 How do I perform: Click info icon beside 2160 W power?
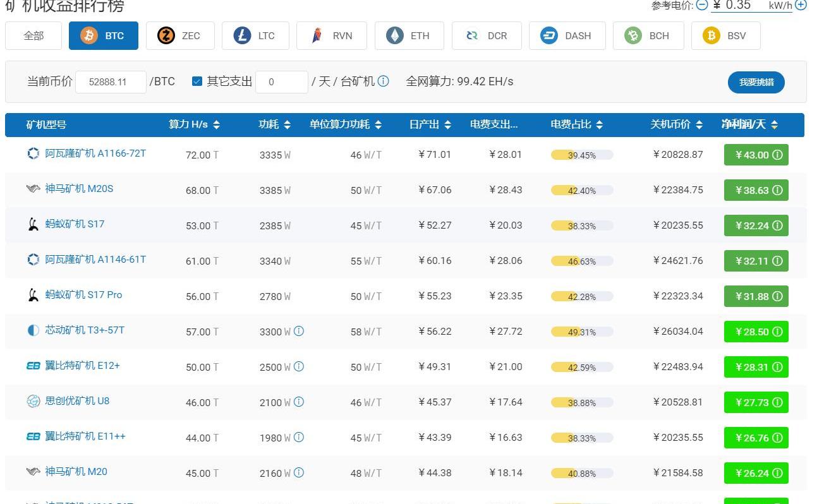[x=299, y=472]
